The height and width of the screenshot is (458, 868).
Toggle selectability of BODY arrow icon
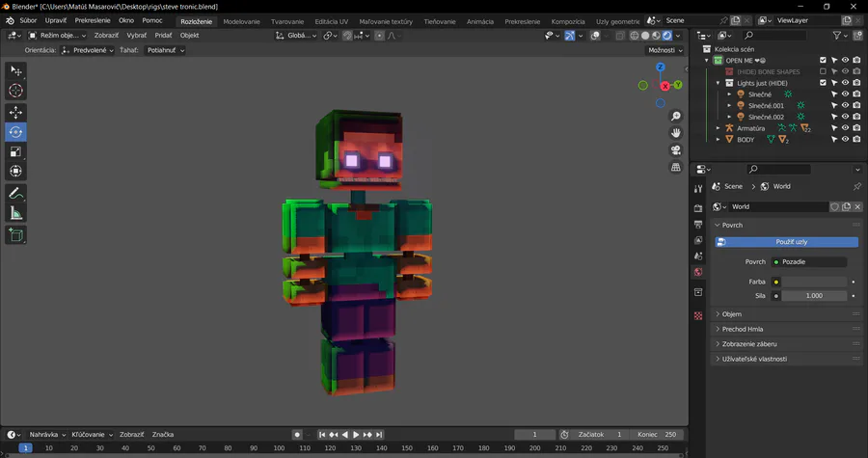pyautogui.click(x=834, y=139)
